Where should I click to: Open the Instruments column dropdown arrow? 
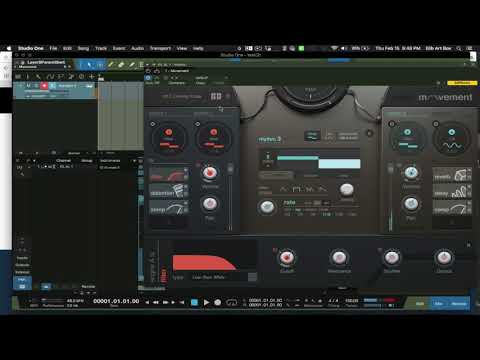point(134,161)
